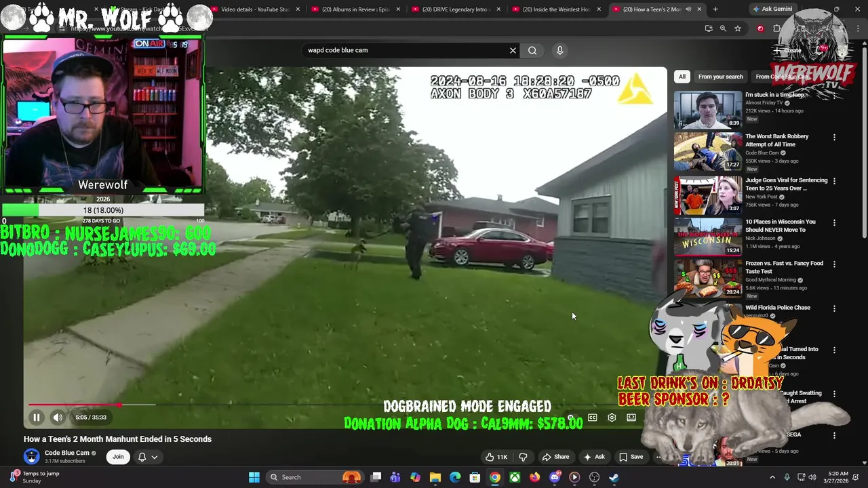The width and height of the screenshot is (868, 488).
Task: Open red extension icon in Chrome toolbar
Action: click(760, 28)
